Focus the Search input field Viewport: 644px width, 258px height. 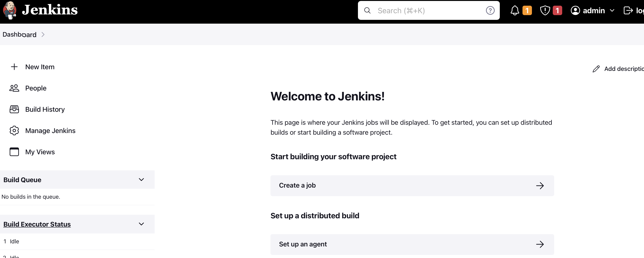429,10
